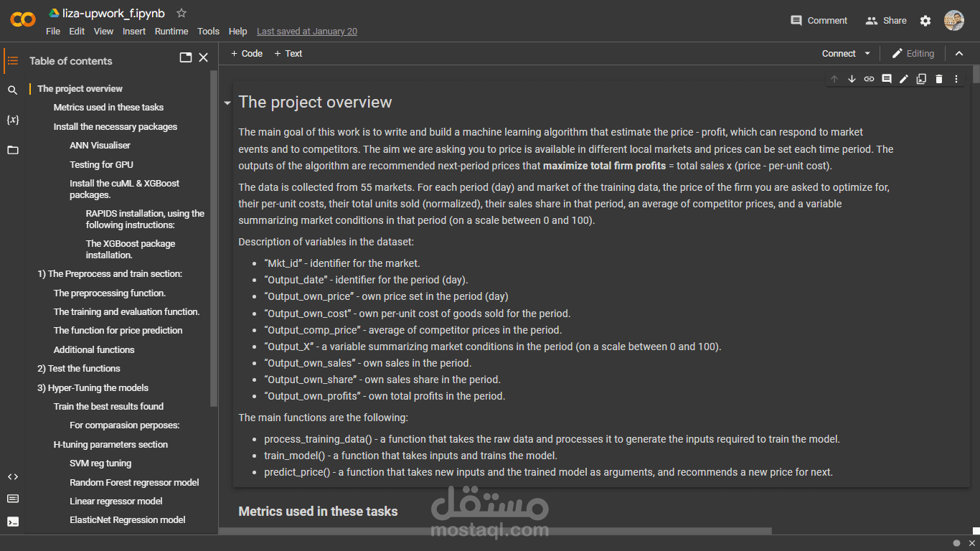The height and width of the screenshot is (551, 980).
Task: Move the cell up
Action: (834, 79)
